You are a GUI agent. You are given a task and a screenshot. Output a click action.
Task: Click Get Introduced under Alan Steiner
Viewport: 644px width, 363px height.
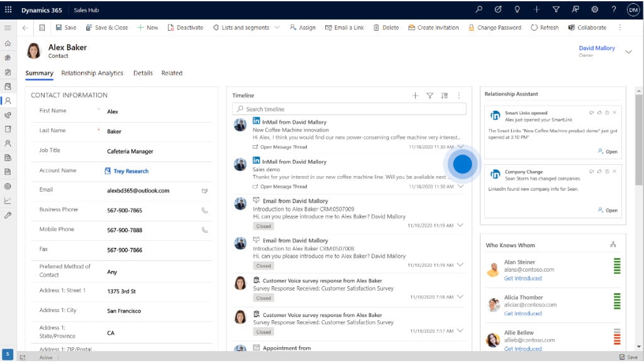523,278
